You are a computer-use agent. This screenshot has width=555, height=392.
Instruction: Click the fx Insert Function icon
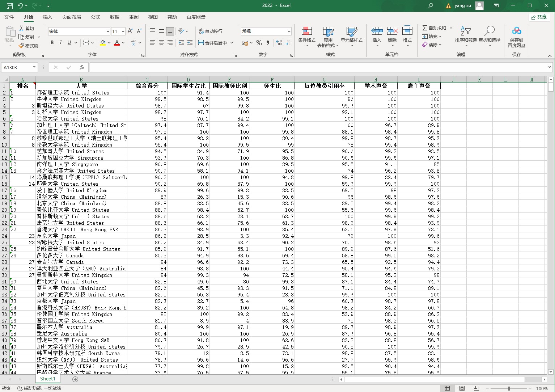click(x=82, y=67)
